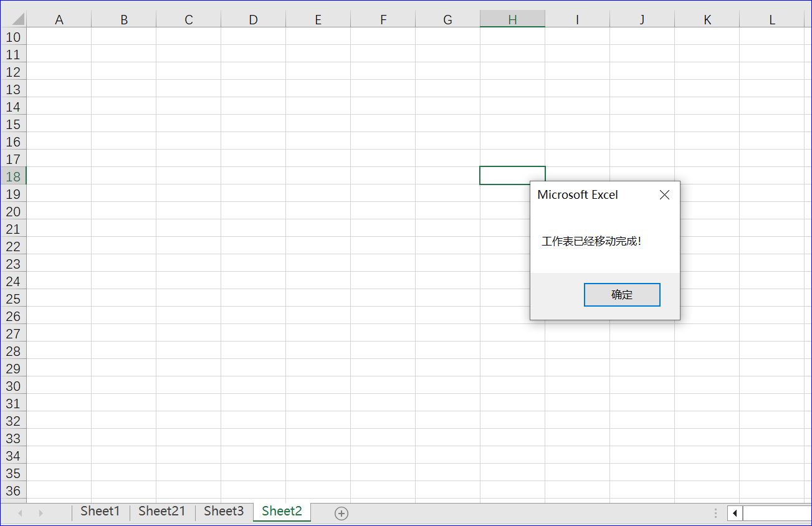Click the message text 工作表已经移动完成!

click(x=591, y=241)
